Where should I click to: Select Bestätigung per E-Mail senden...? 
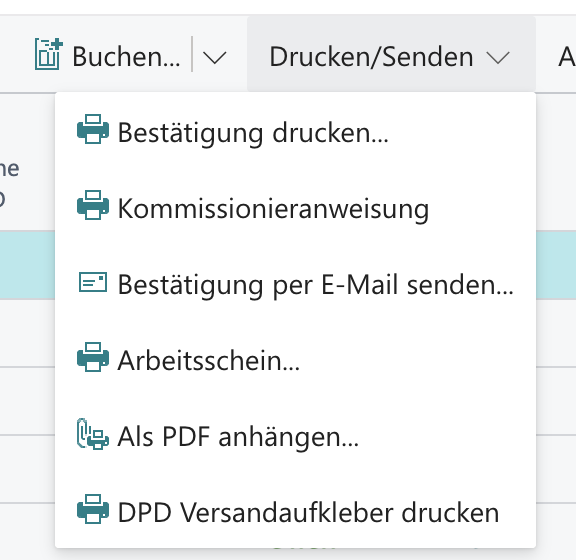[316, 285]
